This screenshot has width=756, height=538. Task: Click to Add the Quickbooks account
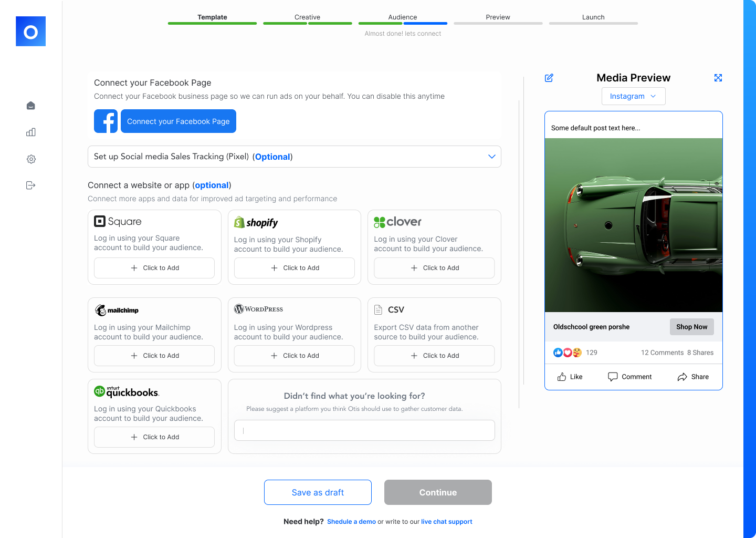coord(154,437)
